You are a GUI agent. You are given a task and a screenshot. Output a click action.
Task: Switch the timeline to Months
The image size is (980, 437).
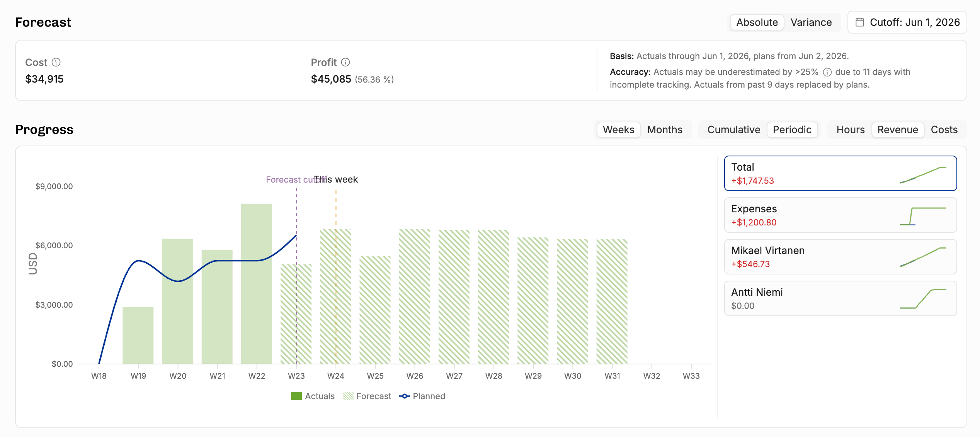(x=665, y=130)
